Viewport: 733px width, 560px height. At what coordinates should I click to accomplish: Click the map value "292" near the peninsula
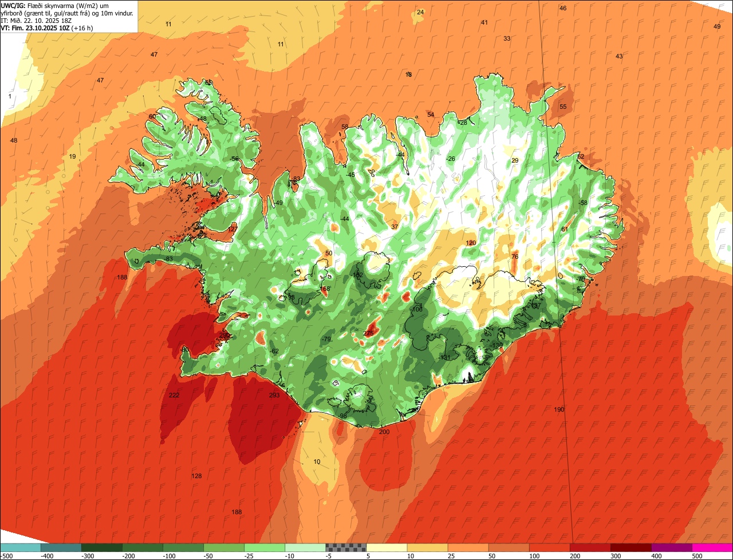point(224,335)
